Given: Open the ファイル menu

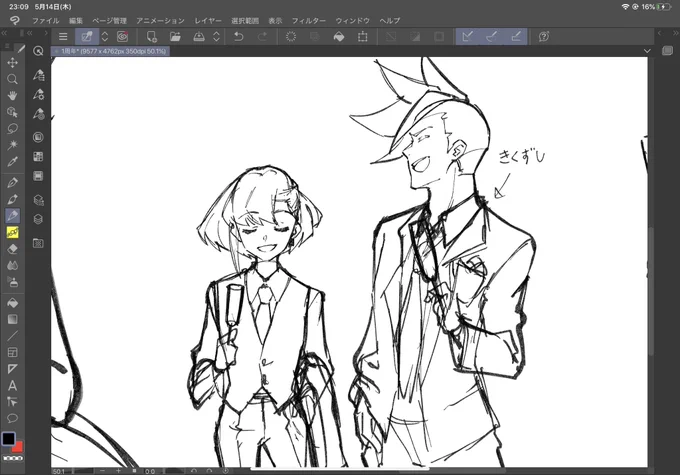Looking at the screenshot, I should click(46, 20).
